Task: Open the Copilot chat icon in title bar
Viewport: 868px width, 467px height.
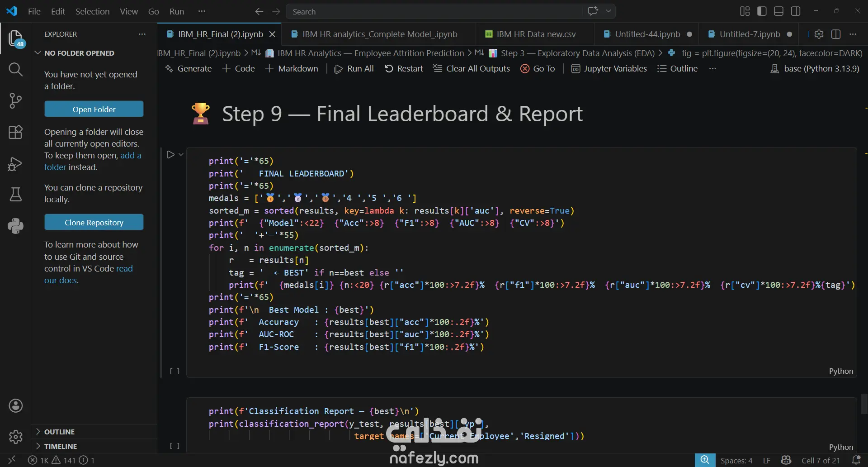Action: point(593,11)
